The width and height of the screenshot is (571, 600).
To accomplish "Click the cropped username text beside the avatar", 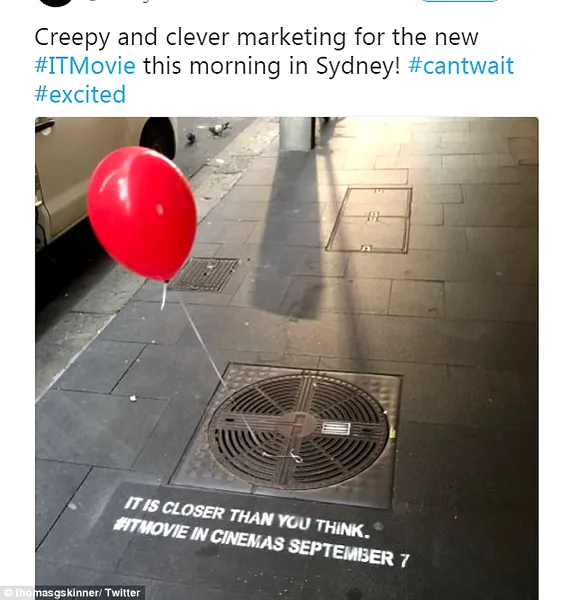I will point(119,1).
